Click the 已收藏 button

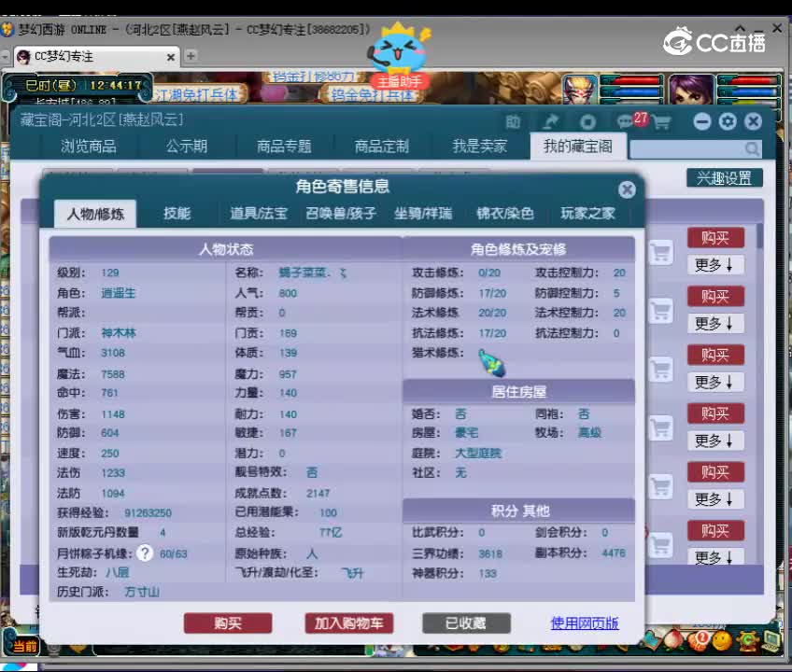[466, 623]
